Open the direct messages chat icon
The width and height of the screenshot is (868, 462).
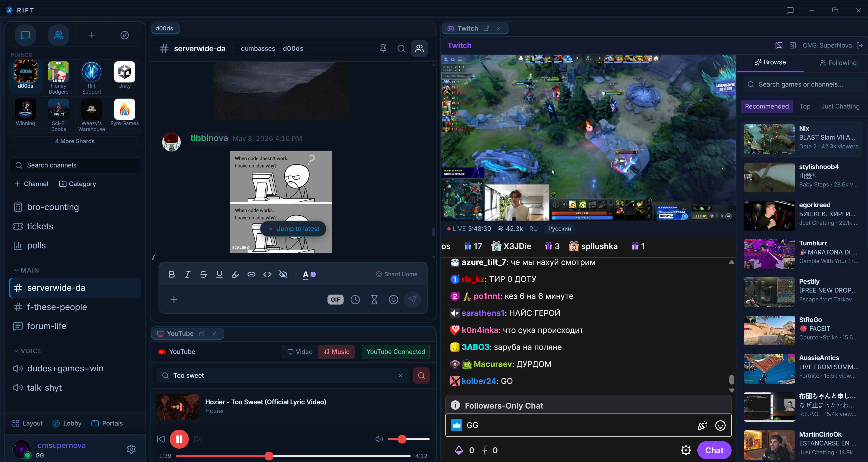(25, 35)
